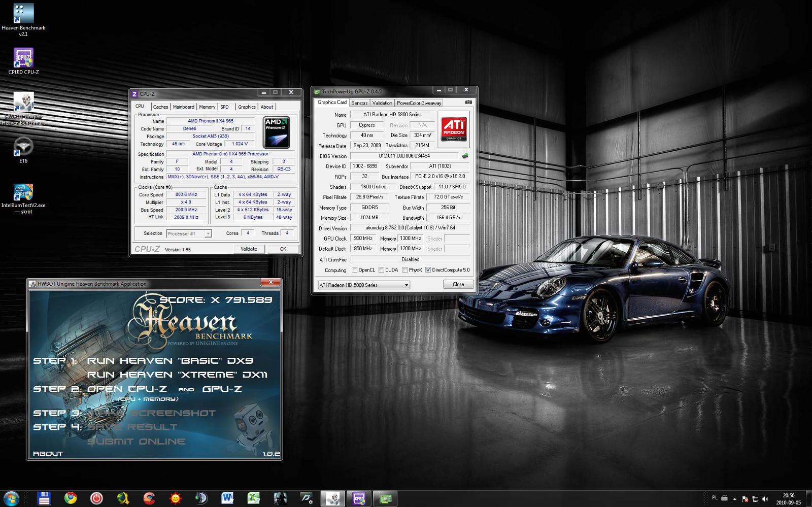Viewport: 812px width, 507px height.
Task: Switch to Caches tab in CPU-Z
Action: 160,107
